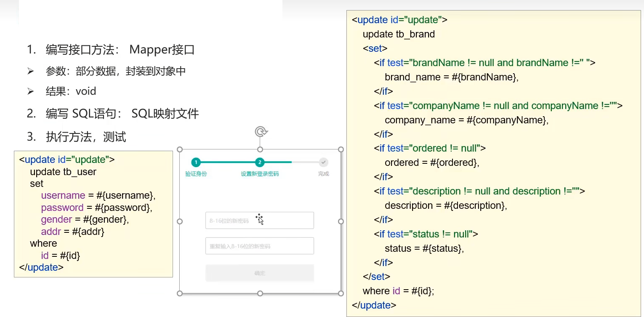644x317 pixels.
Task: Click the line ordered = #{ordered},
Action: tap(432, 162)
